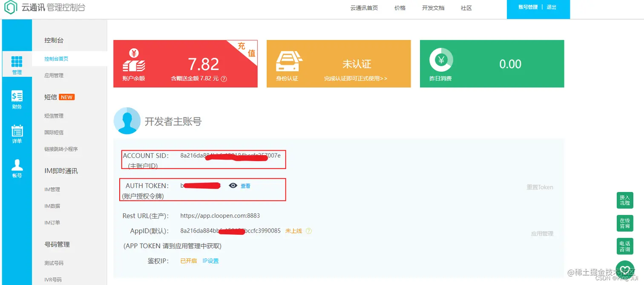
Task: Click the 0.00 yesterday consumption value
Action: tap(510, 64)
